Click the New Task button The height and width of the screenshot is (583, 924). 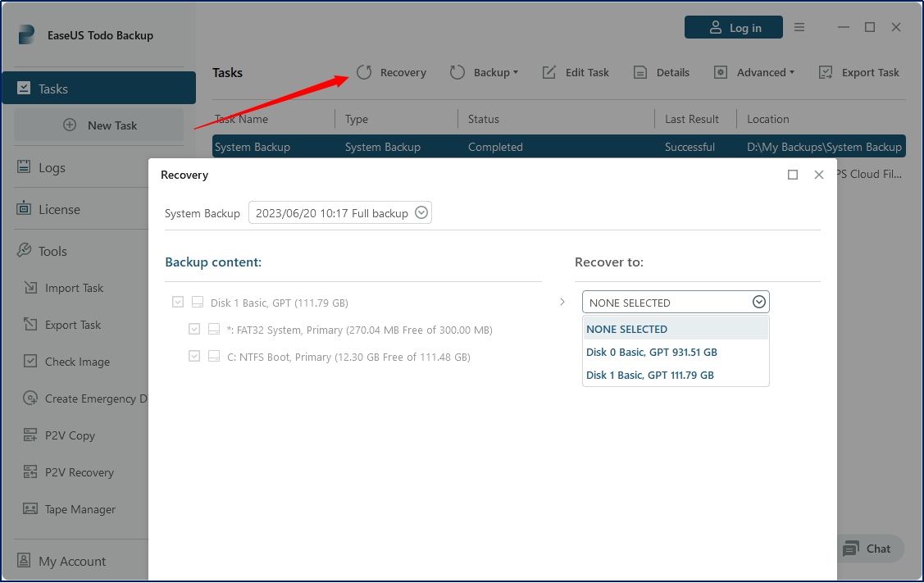(x=99, y=125)
